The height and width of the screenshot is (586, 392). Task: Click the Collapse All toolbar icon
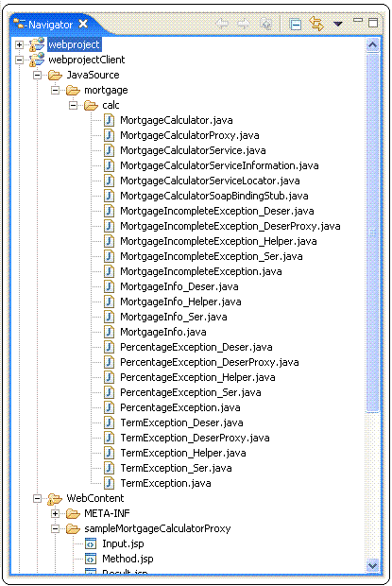pos(296,25)
